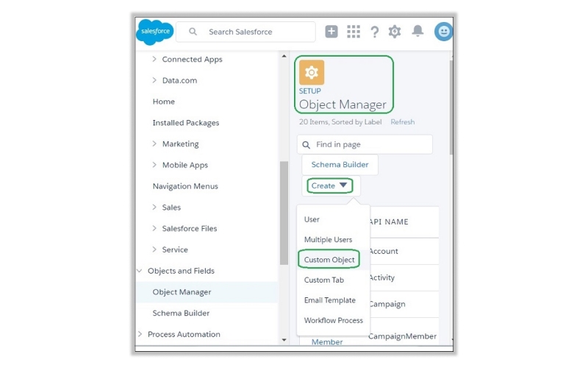Expand the Marketing node
This screenshot has width=588, height=368.
point(154,144)
